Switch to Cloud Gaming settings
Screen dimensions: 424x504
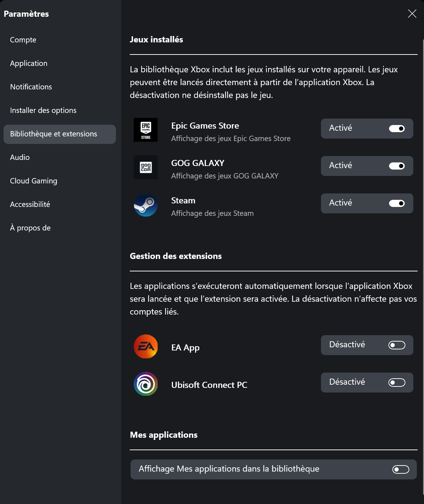point(34,181)
